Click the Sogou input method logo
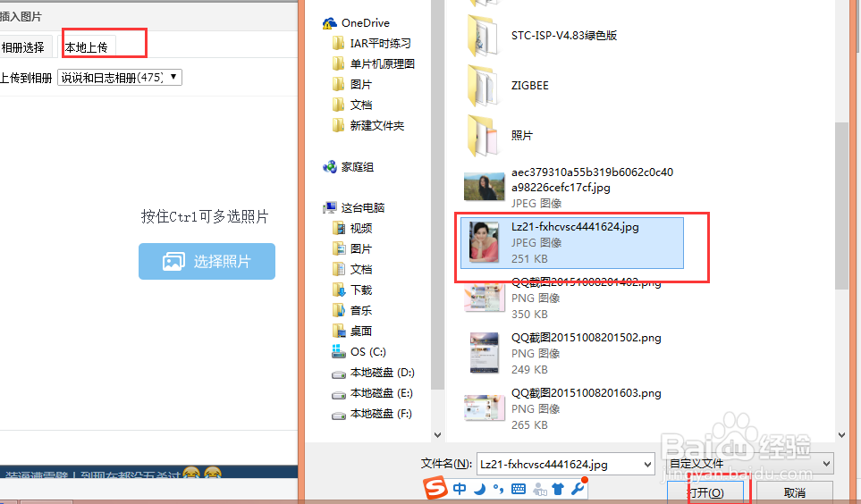 point(435,488)
